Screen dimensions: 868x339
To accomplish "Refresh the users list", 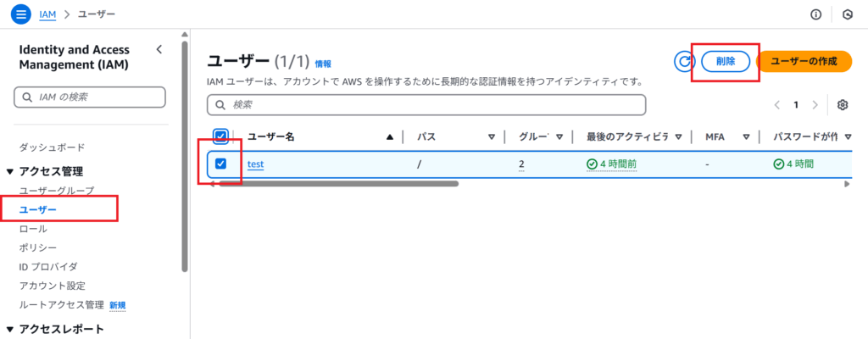I will (684, 61).
